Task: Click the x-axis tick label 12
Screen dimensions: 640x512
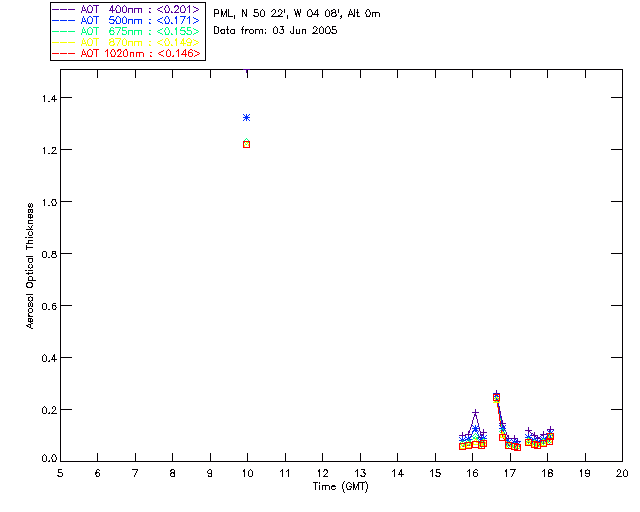Action: point(322,473)
